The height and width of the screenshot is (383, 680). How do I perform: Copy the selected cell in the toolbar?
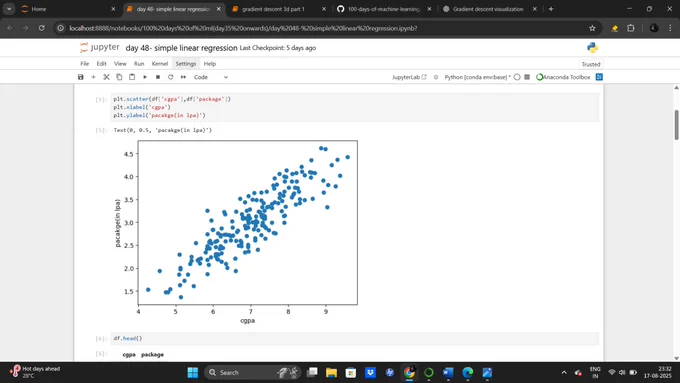[x=119, y=77]
